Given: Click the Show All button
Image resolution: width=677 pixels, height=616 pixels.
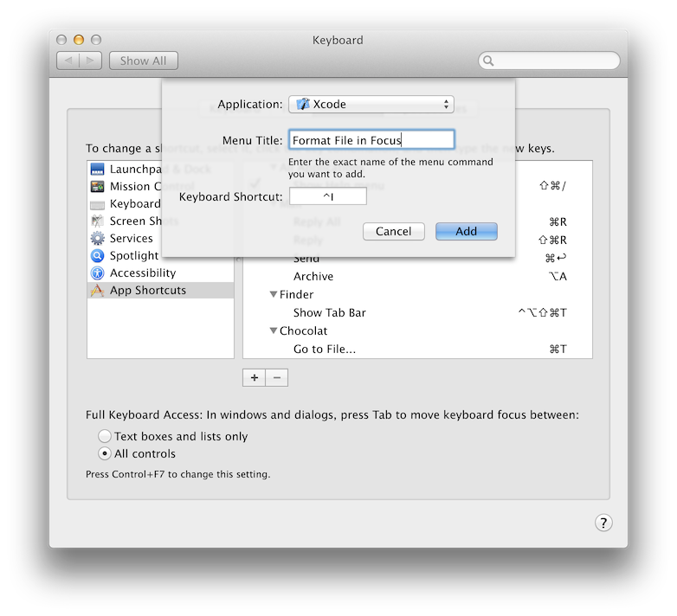Looking at the screenshot, I should (144, 61).
